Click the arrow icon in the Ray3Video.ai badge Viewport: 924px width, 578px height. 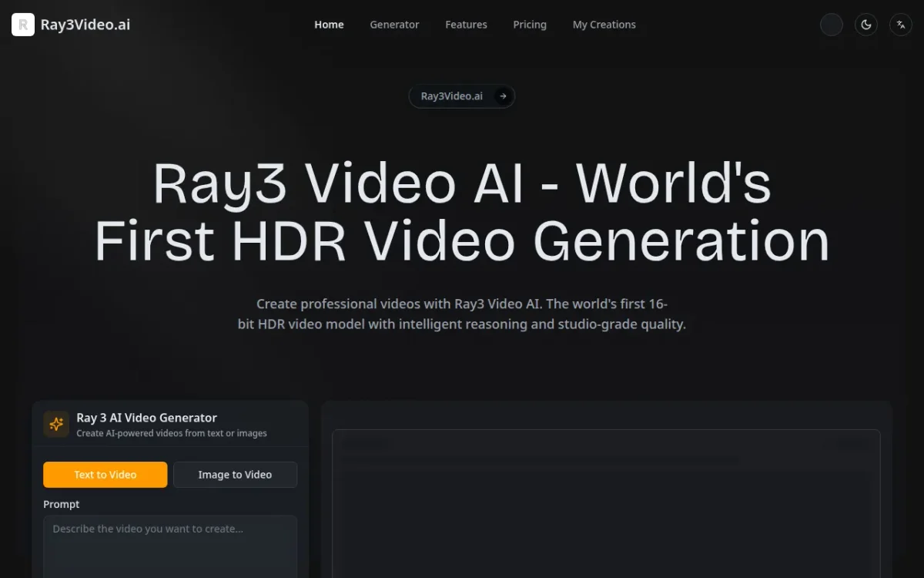pyautogui.click(x=503, y=96)
